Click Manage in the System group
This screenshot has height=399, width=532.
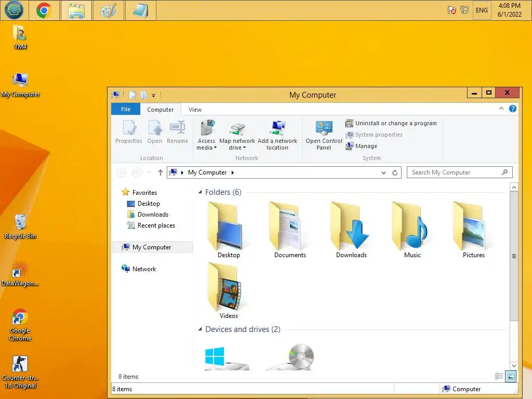[362, 146]
